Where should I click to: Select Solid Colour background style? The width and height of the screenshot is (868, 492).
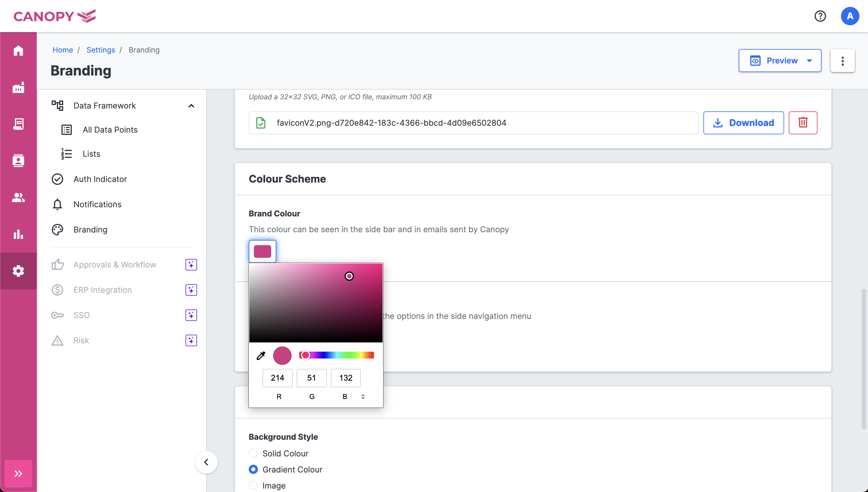tap(253, 453)
